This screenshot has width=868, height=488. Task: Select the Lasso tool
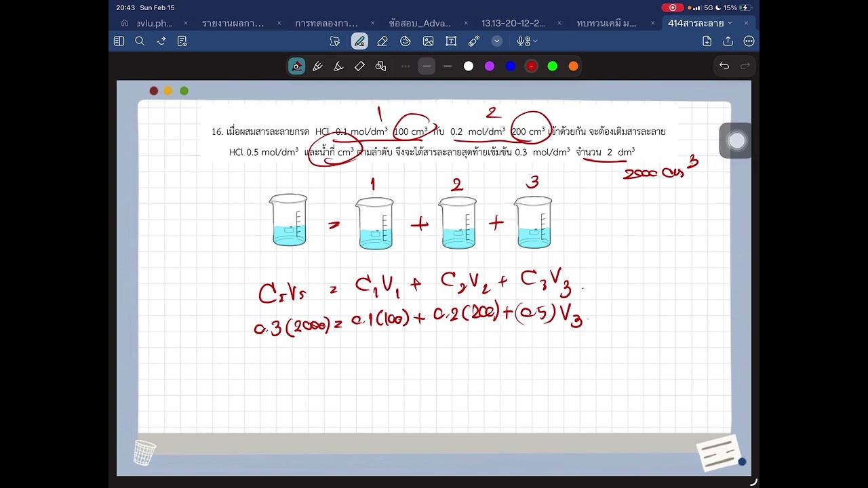[335, 41]
